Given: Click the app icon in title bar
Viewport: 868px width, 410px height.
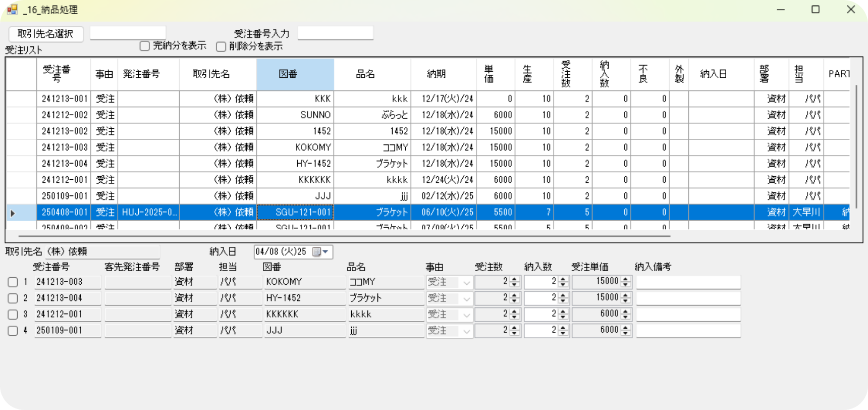Looking at the screenshot, I should (x=12, y=10).
